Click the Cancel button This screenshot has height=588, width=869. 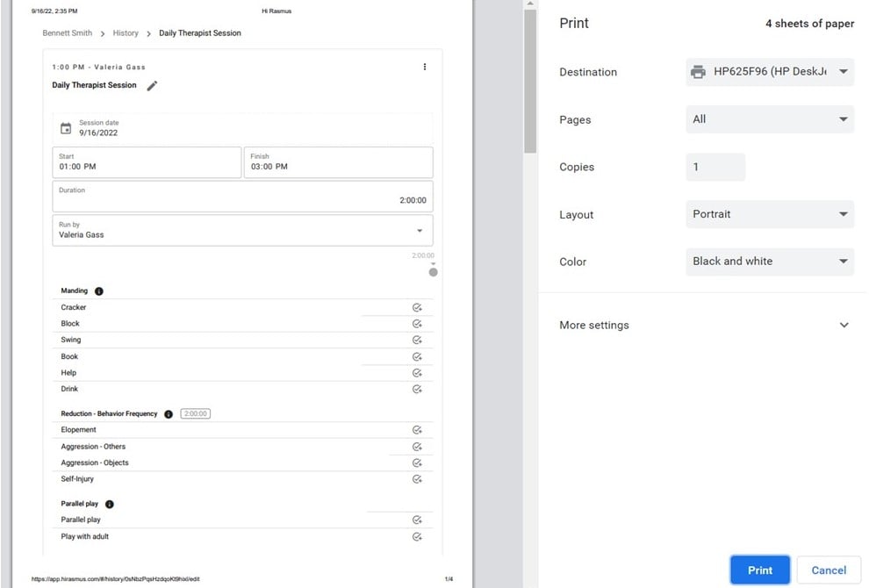click(828, 570)
